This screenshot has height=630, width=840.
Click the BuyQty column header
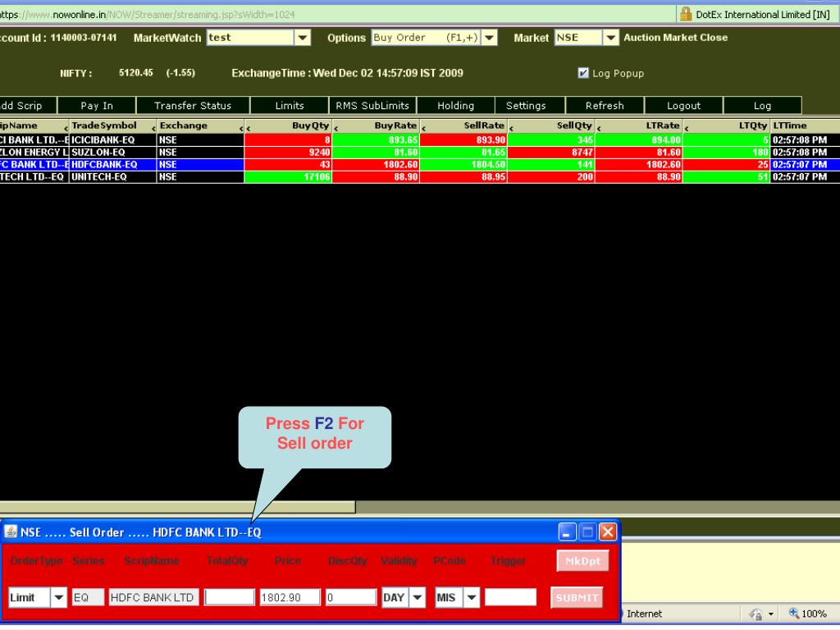tap(288, 126)
